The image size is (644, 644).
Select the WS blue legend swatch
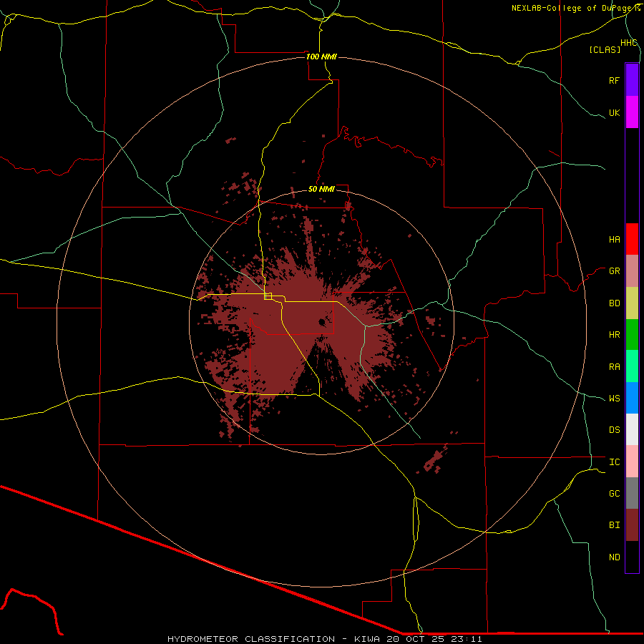pyautogui.click(x=632, y=398)
